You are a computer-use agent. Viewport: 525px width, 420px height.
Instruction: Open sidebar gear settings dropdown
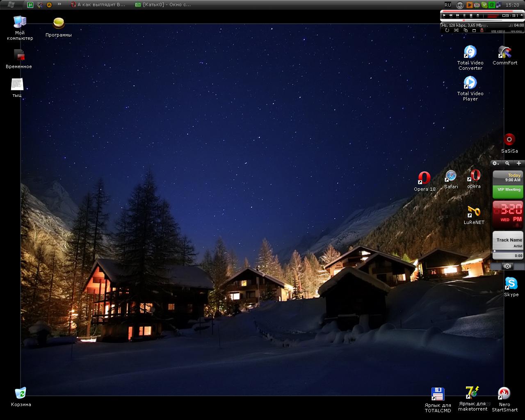[495, 163]
